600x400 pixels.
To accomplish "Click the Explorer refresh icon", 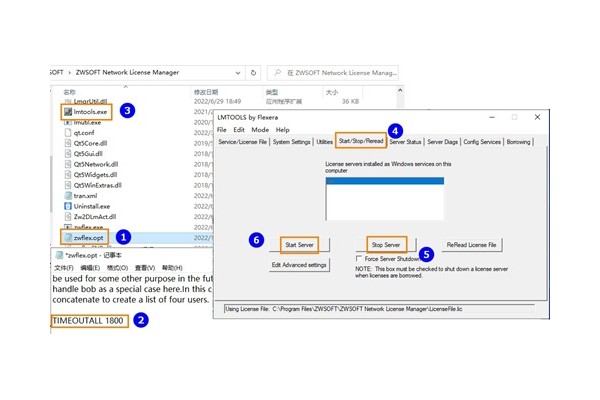I will click(253, 73).
